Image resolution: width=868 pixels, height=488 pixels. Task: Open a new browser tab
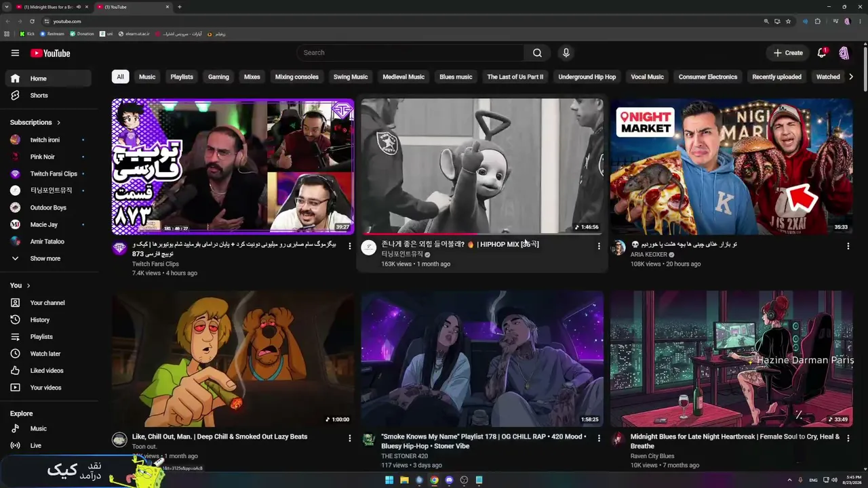coord(180,7)
